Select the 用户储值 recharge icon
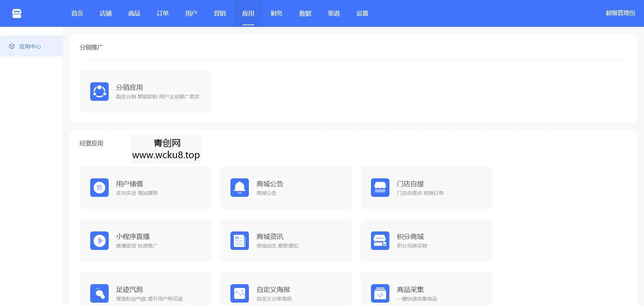This screenshot has height=305, width=644. [99, 187]
